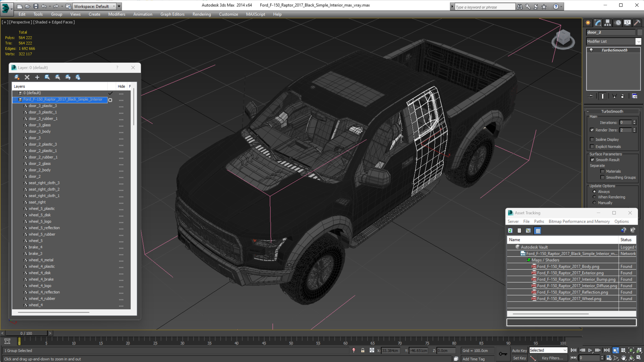
Task: Click the Undo toolbar icon
Action: (x=44, y=6)
